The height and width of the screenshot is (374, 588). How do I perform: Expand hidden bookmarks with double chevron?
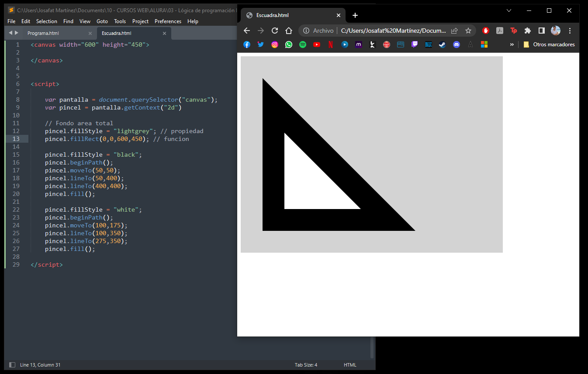pyautogui.click(x=512, y=45)
